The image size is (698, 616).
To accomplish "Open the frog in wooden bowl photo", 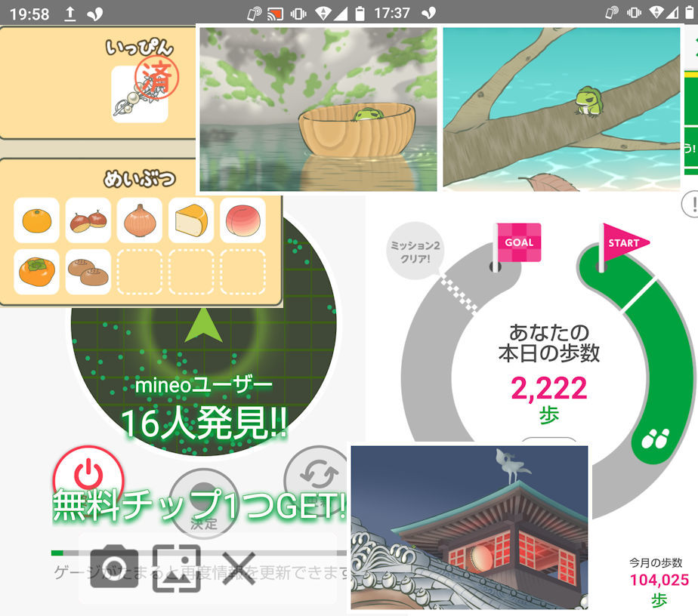I will click(x=318, y=109).
